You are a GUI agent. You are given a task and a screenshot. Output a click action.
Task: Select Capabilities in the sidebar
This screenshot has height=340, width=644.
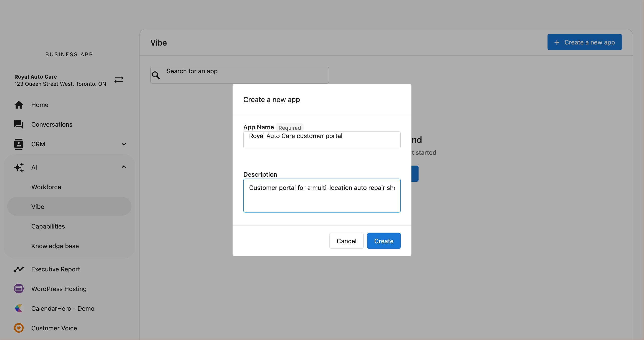48,226
